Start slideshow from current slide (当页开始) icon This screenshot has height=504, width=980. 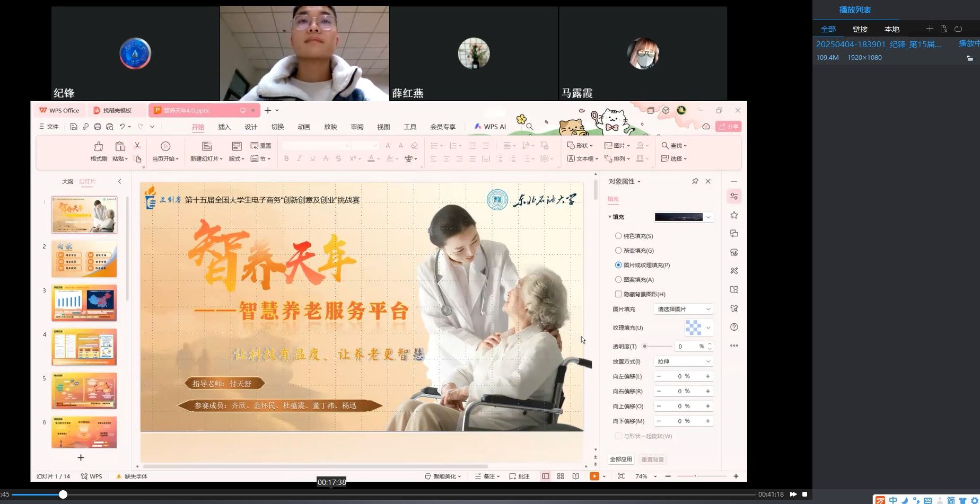click(165, 146)
